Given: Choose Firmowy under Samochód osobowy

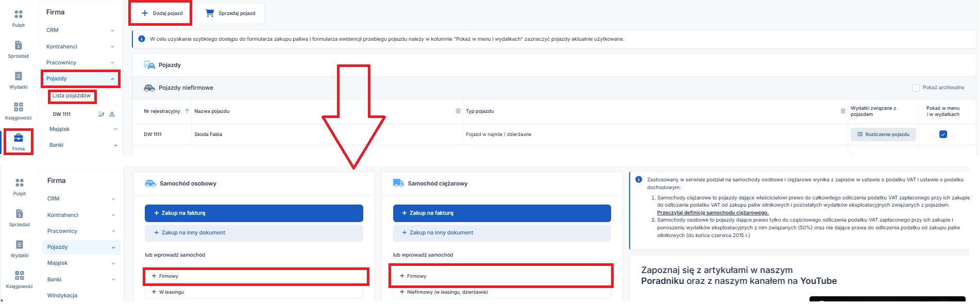Looking at the screenshot, I should coord(254,276).
